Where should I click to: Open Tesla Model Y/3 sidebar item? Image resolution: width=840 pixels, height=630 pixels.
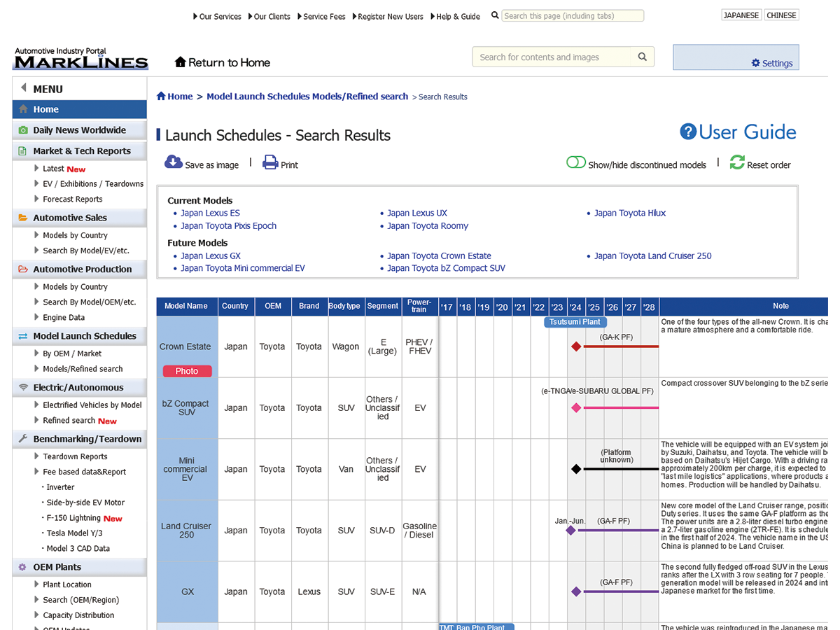click(x=76, y=533)
